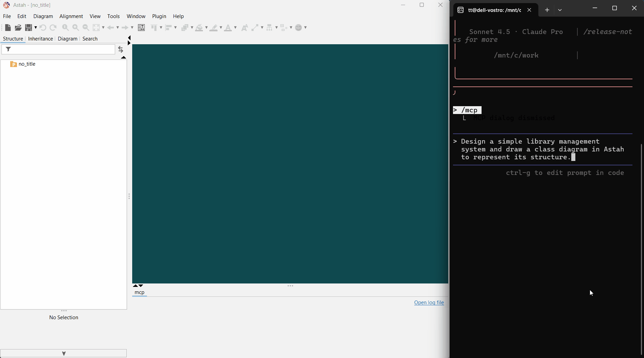Open the Diagram menu
The image size is (644, 358).
(43, 16)
